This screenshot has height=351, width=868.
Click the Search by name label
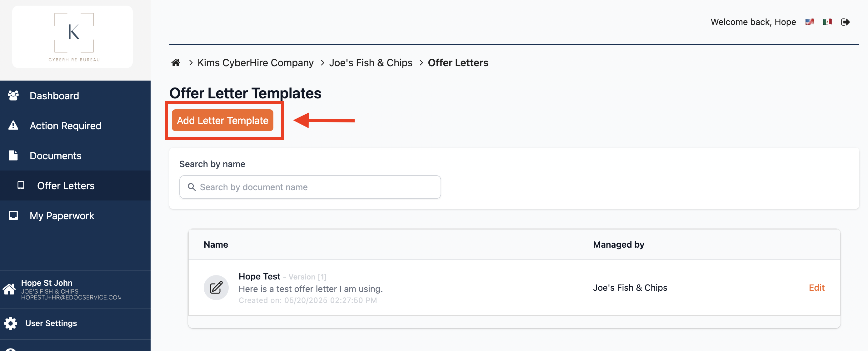click(x=212, y=164)
